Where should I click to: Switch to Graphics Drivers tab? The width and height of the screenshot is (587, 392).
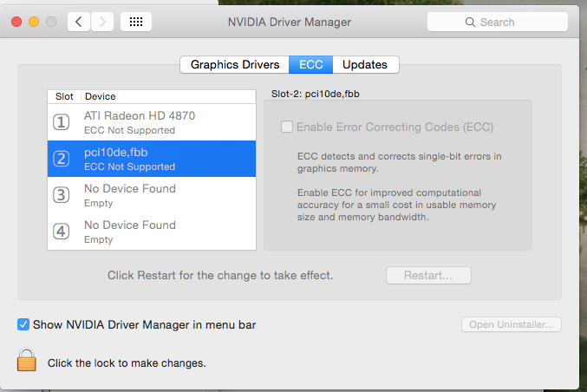click(x=235, y=64)
